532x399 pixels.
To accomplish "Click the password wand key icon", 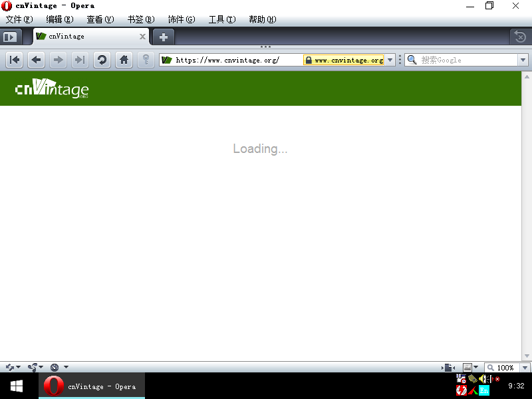I will pyautogui.click(x=146, y=60).
